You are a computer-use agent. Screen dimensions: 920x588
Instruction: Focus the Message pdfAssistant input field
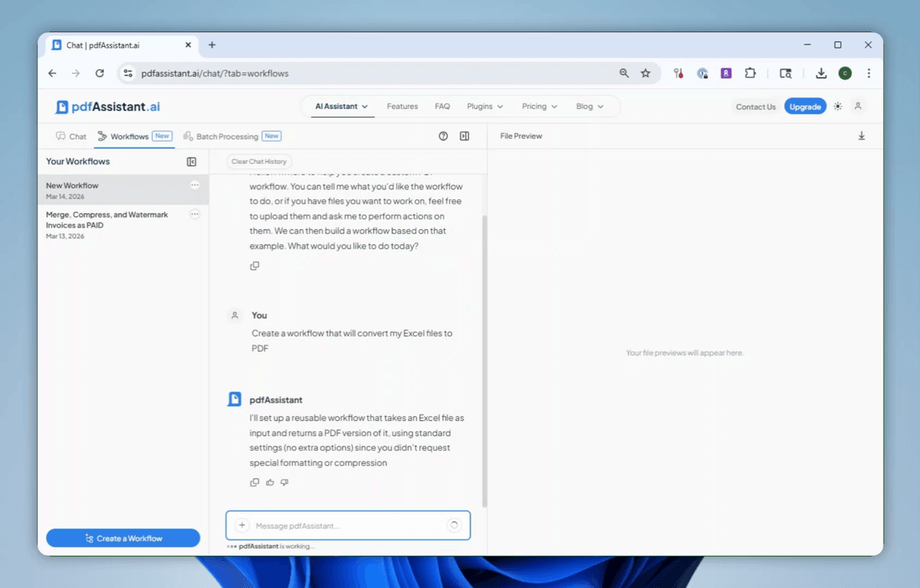click(348, 525)
